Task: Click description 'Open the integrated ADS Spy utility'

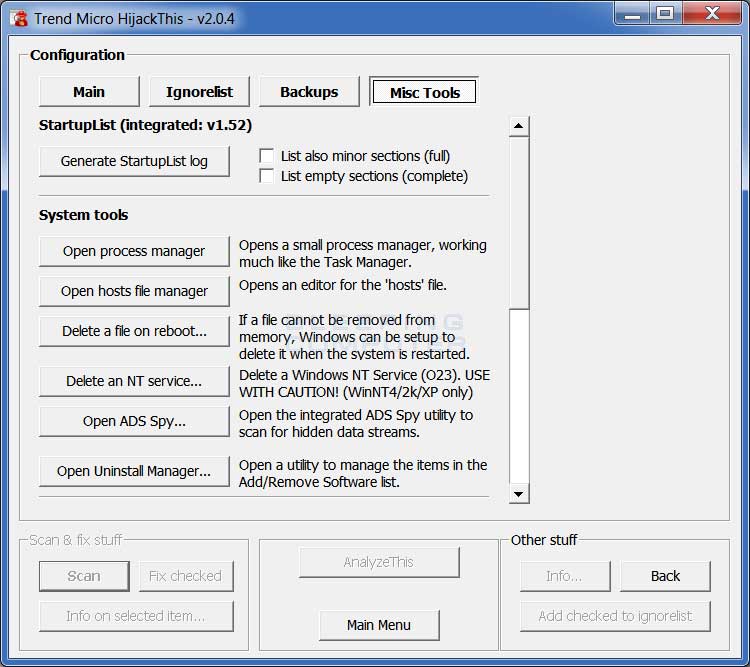Action: pyautogui.click(x=355, y=415)
